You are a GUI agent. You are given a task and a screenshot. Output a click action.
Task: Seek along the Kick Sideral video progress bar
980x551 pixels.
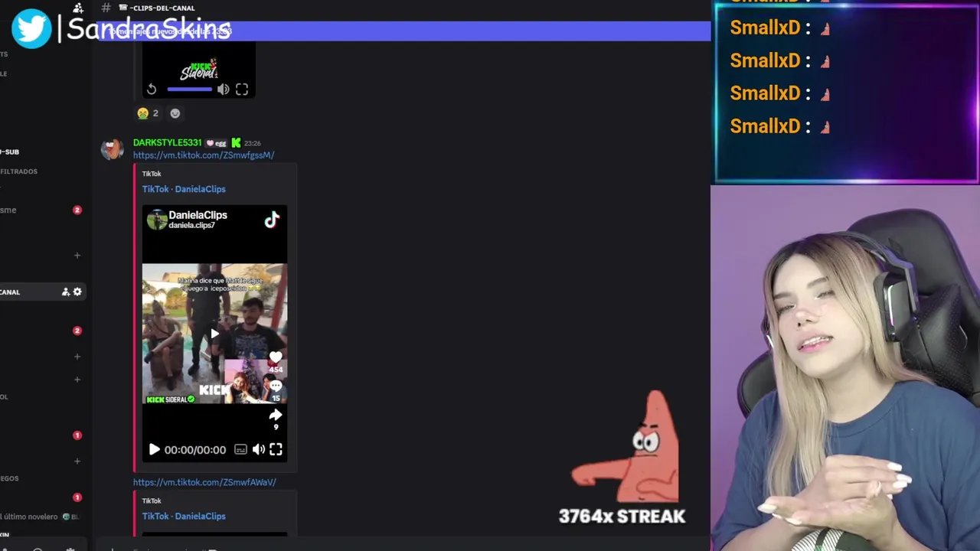(189, 90)
